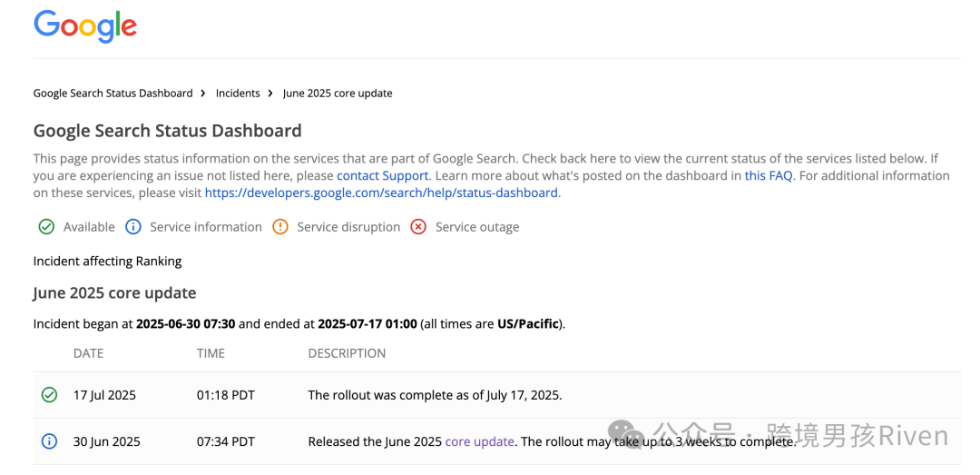
Task: Open the this FAQ link
Action: click(769, 176)
